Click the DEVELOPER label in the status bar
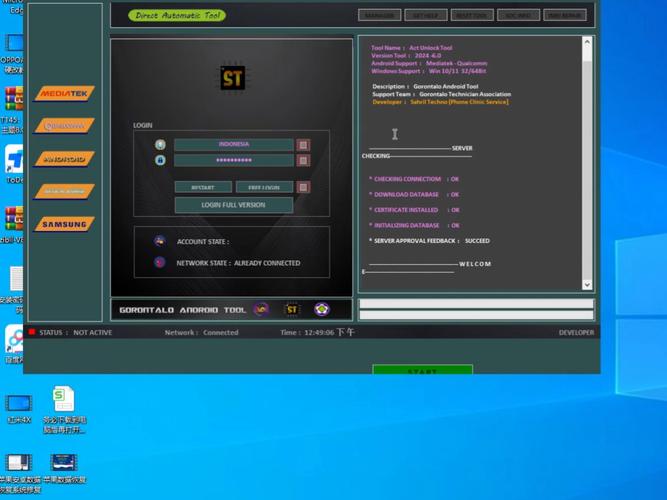This screenshot has width=667, height=500. [576, 332]
